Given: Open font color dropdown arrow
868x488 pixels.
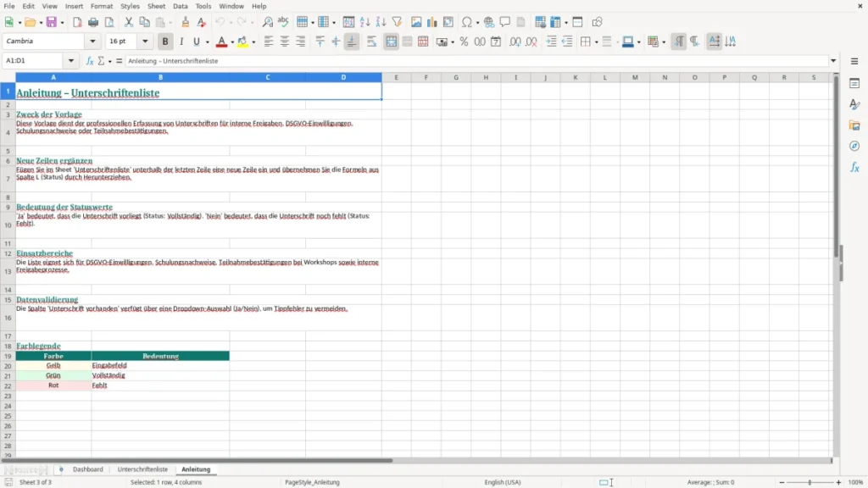Looking at the screenshot, I should (232, 42).
